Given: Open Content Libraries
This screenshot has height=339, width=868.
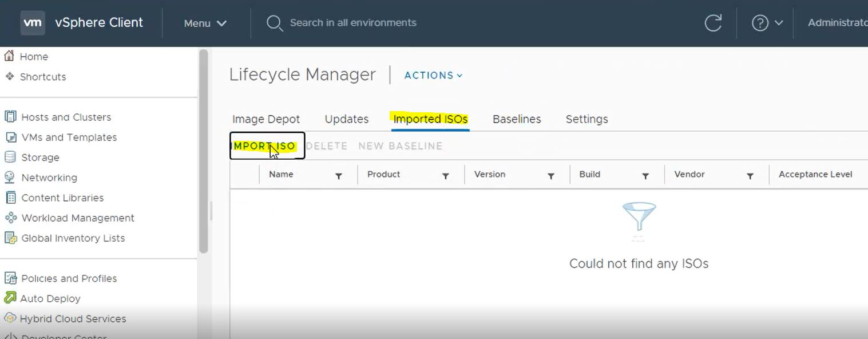Looking at the screenshot, I should [62, 198].
